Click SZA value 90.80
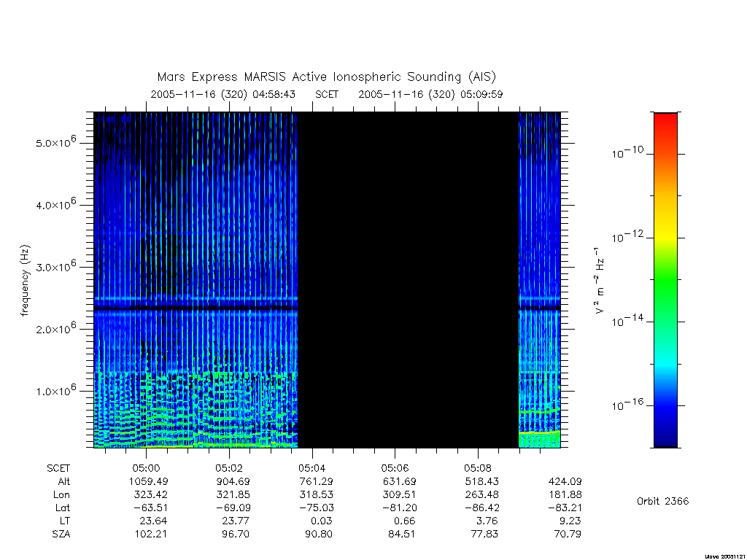This screenshot has height=560, width=747. coord(318,534)
